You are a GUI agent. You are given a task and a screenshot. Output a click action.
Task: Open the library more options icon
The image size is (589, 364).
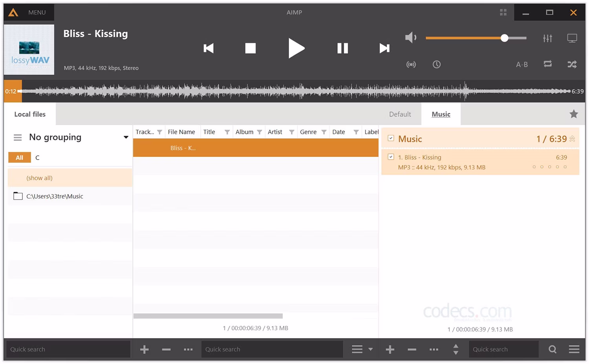point(188,349)
